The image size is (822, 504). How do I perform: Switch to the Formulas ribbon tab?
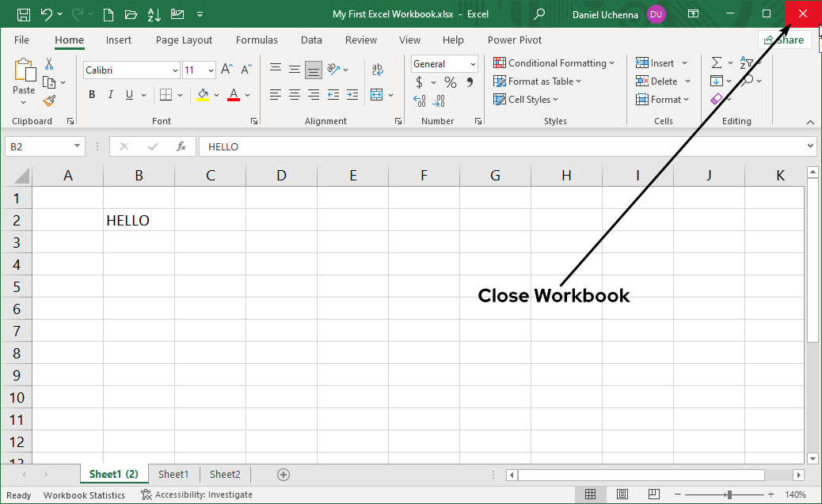(x=257, y=40)
